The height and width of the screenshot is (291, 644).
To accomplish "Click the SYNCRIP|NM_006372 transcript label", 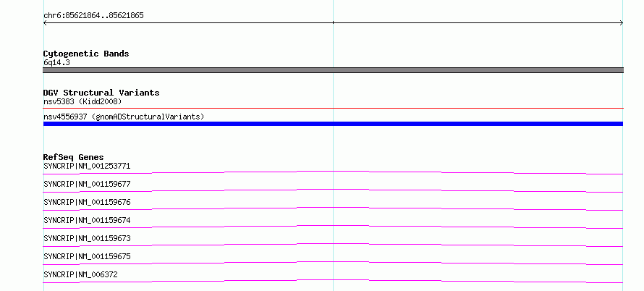I will tap(80, 274).
